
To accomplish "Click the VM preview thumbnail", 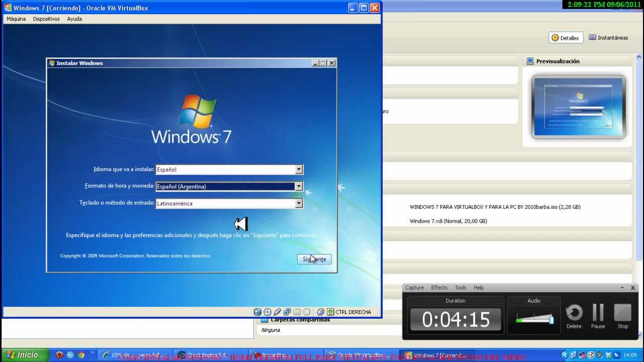I will pyautogui.click(x=579, y=107).
